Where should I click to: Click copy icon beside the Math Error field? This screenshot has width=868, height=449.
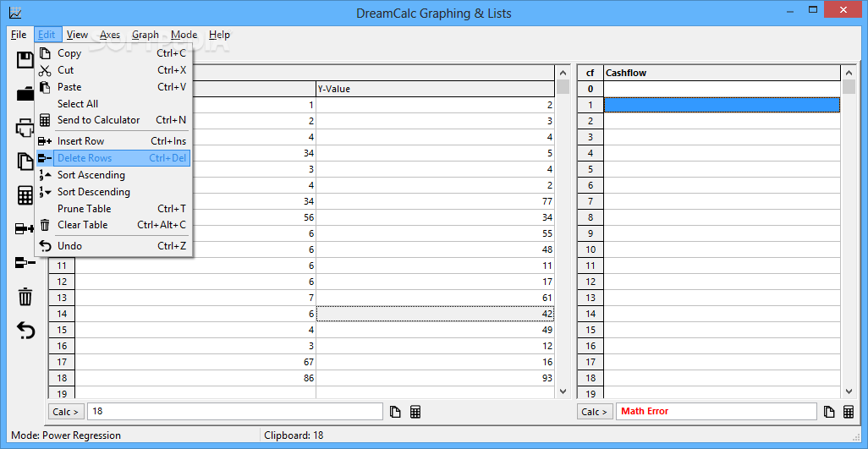pyautogui.click(x=829, y=412)
